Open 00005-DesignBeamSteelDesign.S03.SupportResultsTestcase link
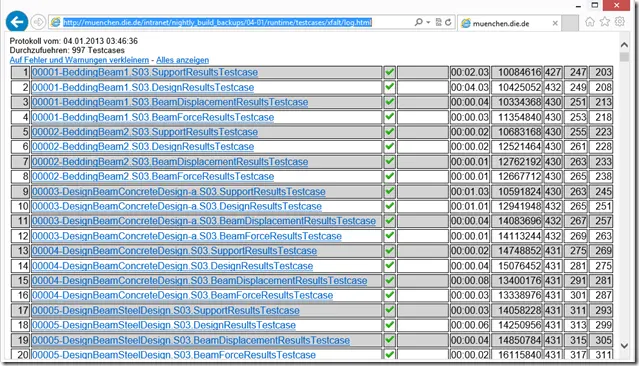 (165, 310)
